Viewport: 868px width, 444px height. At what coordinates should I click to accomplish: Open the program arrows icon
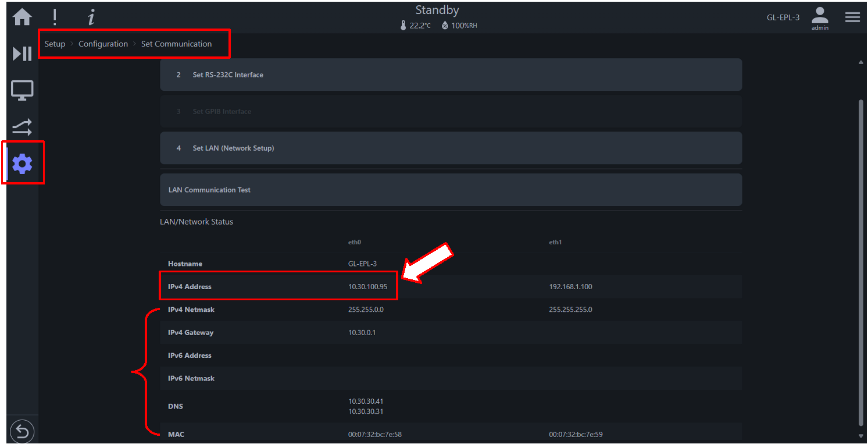pyautogui.click(x=22, y=127)
